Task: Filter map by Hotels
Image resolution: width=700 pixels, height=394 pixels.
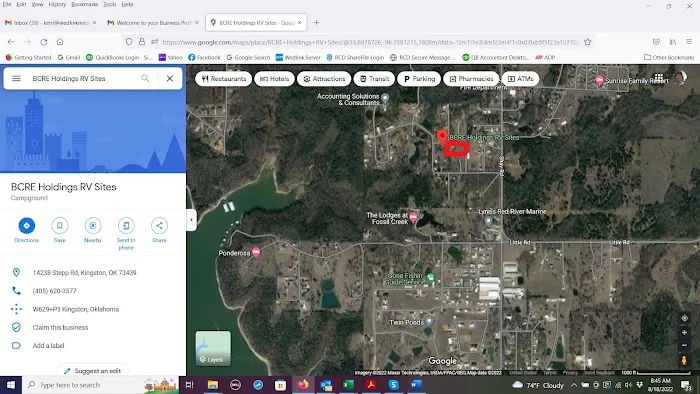Action: tap(275, 79)
